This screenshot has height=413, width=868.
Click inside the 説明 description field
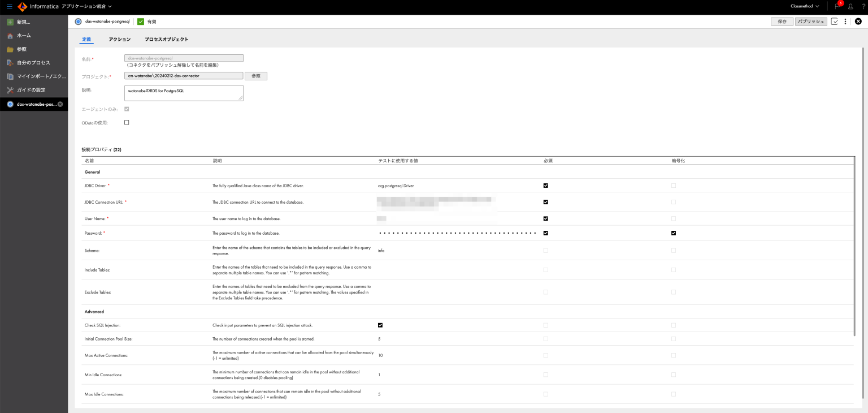(184, 92)
